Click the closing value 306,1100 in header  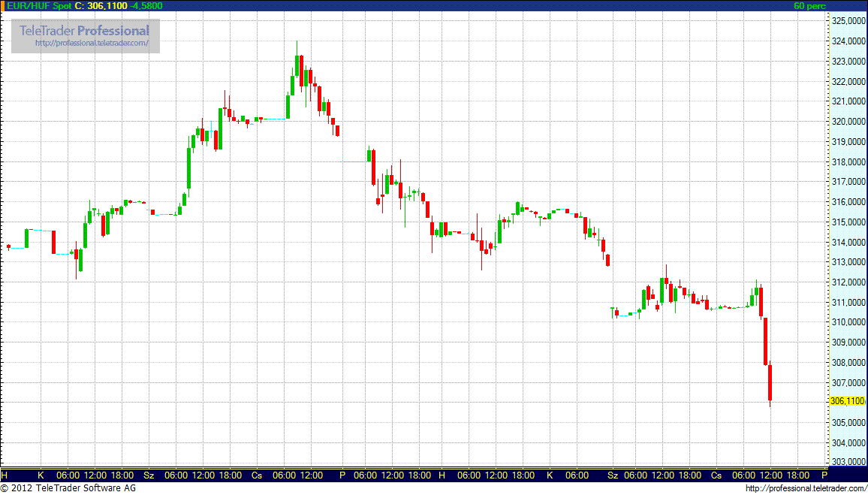(107, 6)
